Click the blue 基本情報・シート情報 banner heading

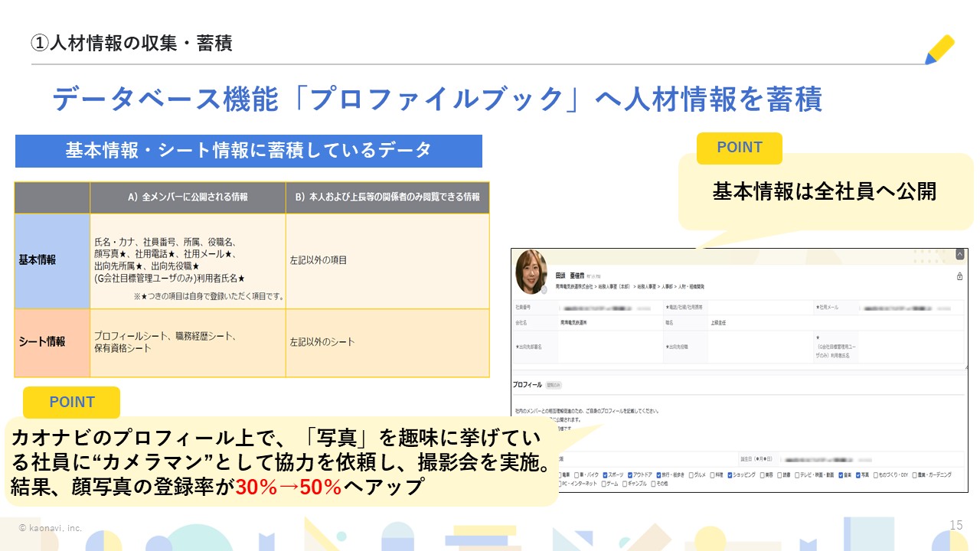click(249, 151)
